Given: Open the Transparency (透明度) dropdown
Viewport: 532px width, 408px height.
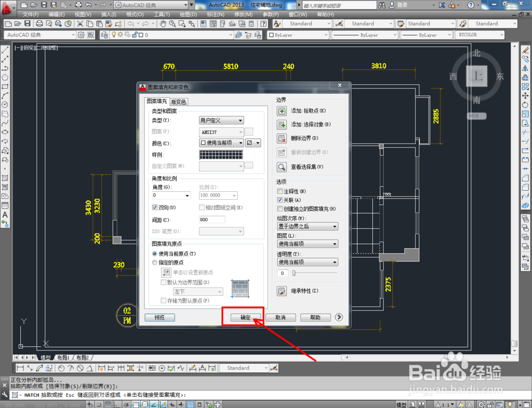Looking at the screenshot, I should click(x=307, y=262).
